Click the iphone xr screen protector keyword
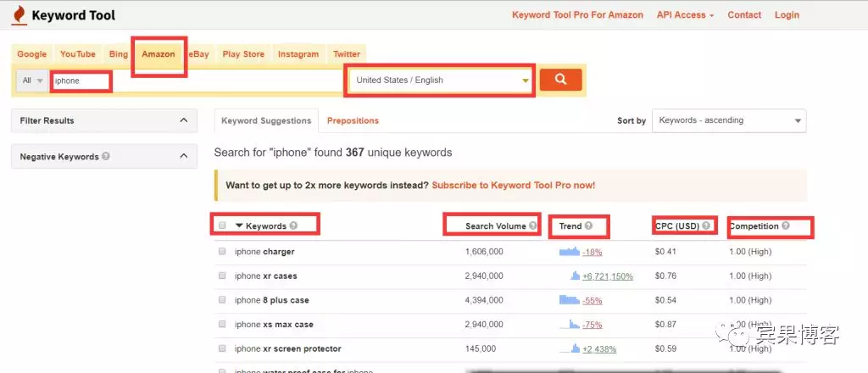This screenshot has width=868, height=373. click(288, 348)
